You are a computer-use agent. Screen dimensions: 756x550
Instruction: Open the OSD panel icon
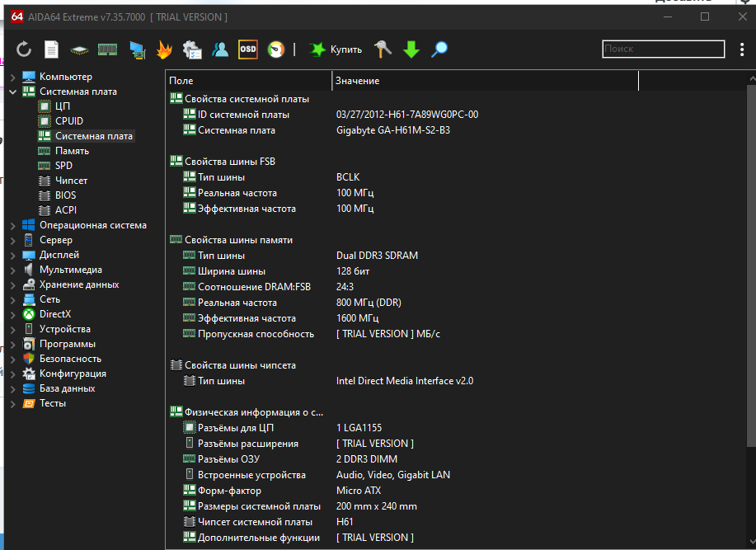[x=247, y=49]
